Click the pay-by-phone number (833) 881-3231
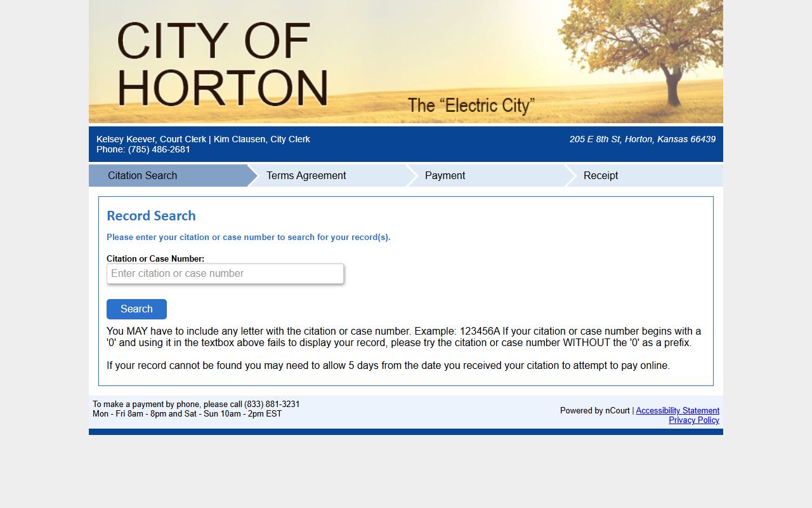Screen dimensions: 812x508 (272, 404)
